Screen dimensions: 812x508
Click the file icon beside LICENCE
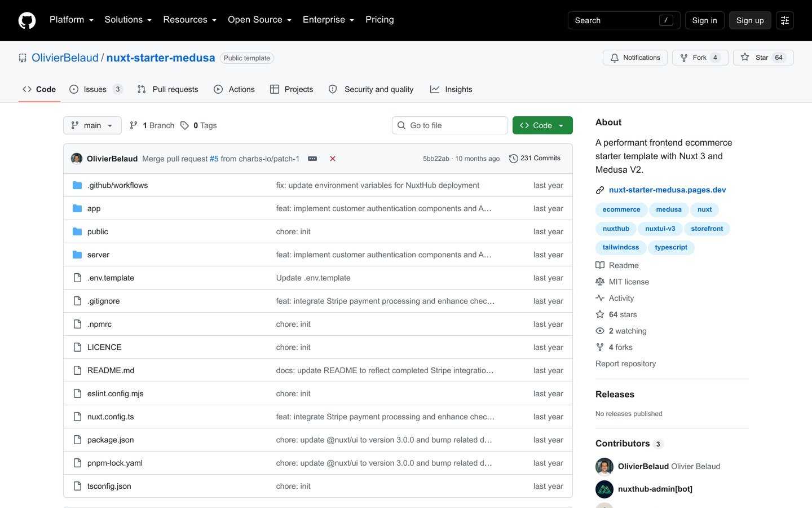click(77, 347)
